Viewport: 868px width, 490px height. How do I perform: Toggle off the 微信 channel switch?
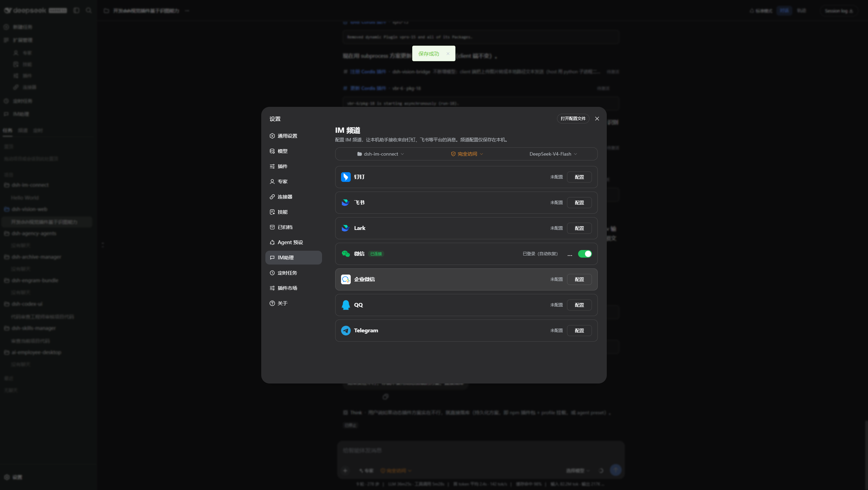(585, 254)
